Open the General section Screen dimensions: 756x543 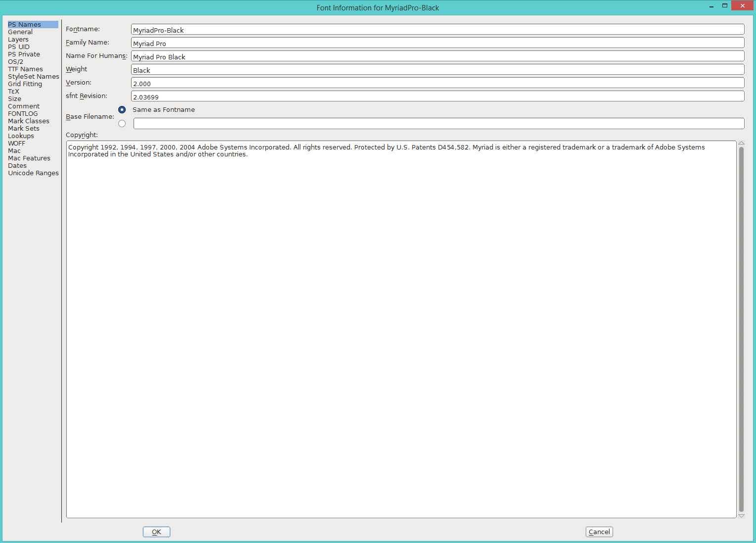(x=20, y=32)
